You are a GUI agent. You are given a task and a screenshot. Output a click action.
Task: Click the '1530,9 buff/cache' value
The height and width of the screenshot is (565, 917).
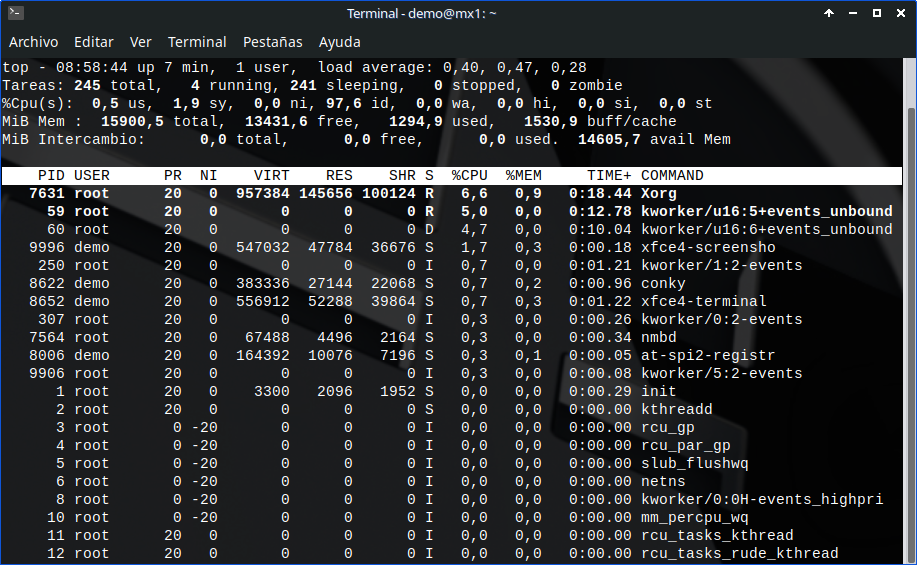click(600, 122)
